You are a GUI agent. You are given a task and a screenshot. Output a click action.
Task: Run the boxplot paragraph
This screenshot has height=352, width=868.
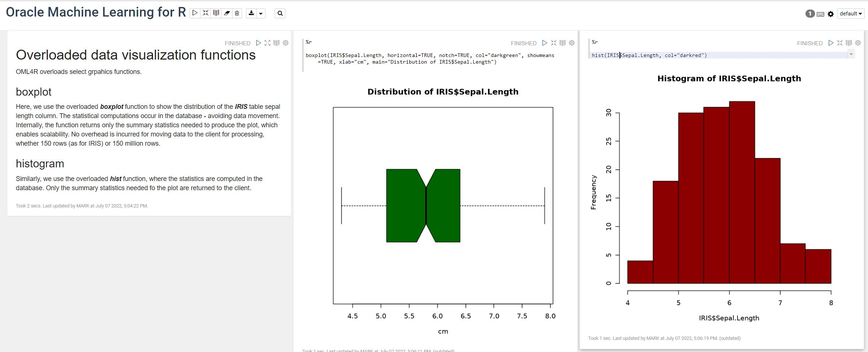[x=544, y=43]
